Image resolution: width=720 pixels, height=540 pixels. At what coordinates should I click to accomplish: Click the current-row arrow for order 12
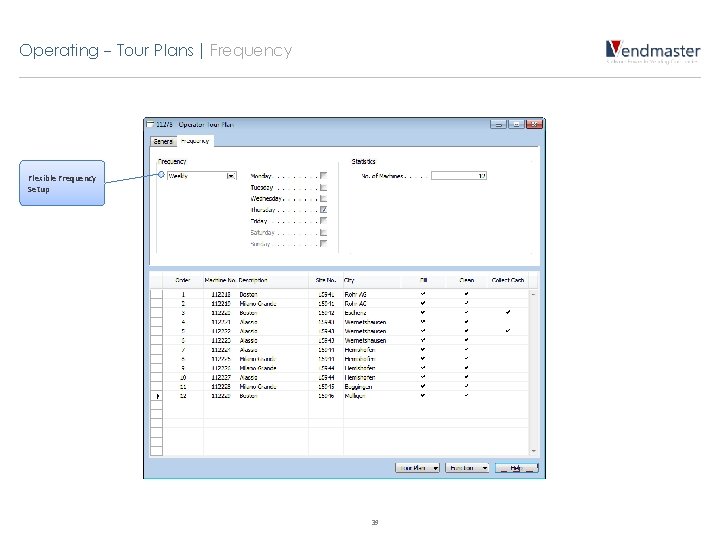(x=157, y=396)
